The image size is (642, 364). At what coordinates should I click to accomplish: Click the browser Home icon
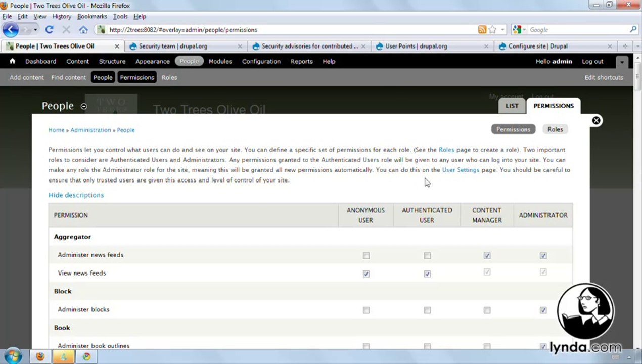[83, 30]
